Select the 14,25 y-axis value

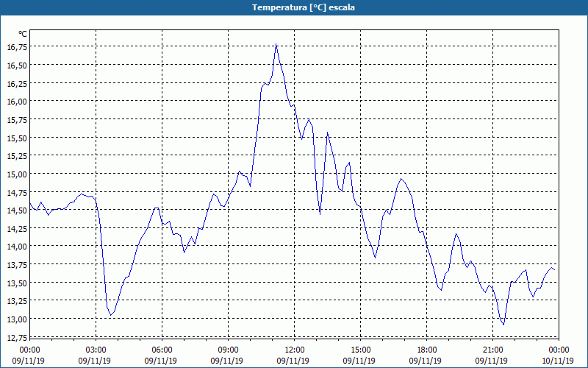coord(17,228)
